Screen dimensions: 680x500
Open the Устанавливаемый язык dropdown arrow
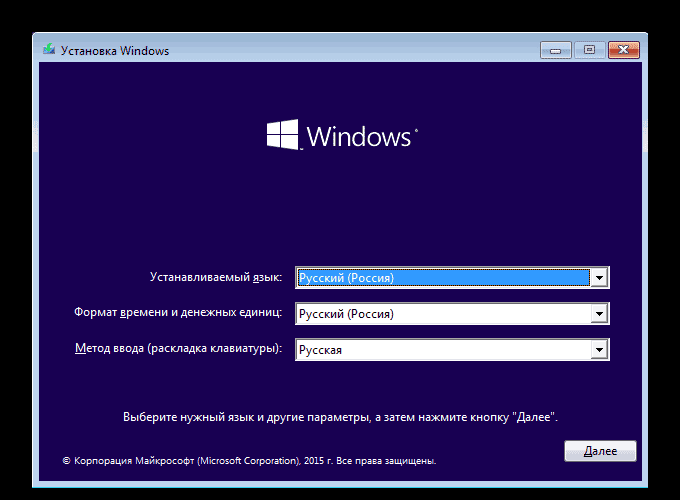click(x=599, y=278)
